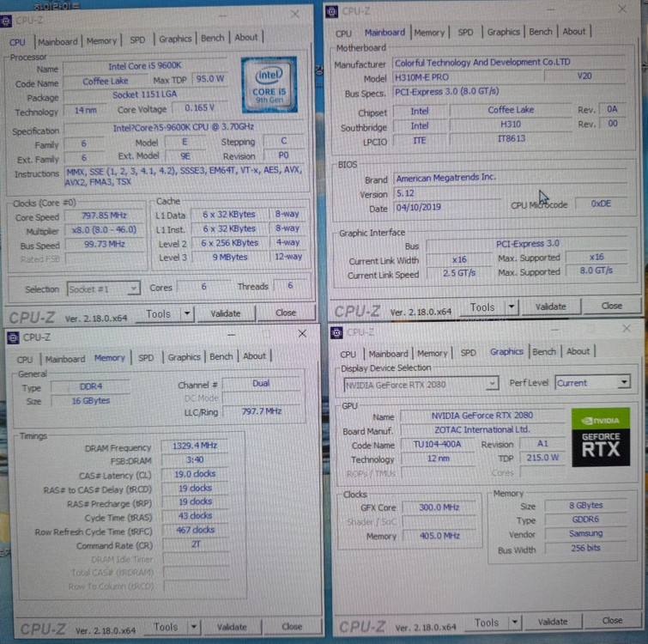Click the CPU-Z app icon in the Memory window title bar

pos(13,337)
